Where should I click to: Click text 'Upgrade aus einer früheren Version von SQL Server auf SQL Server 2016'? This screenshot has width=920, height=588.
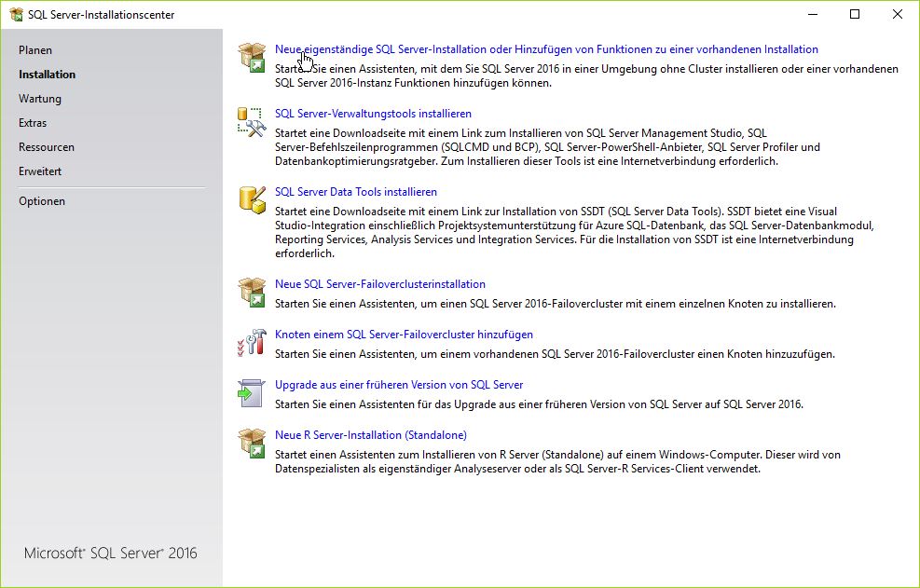click(x=539, y=405)
